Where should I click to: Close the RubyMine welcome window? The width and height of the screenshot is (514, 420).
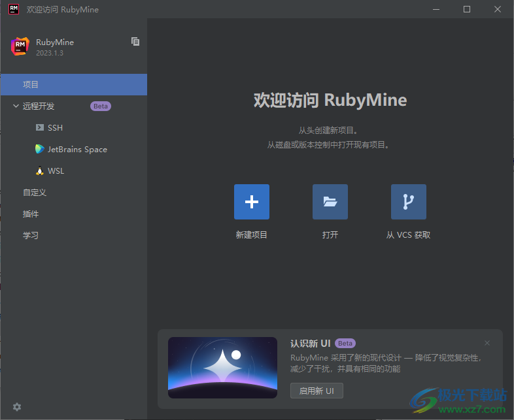(498, 9)
